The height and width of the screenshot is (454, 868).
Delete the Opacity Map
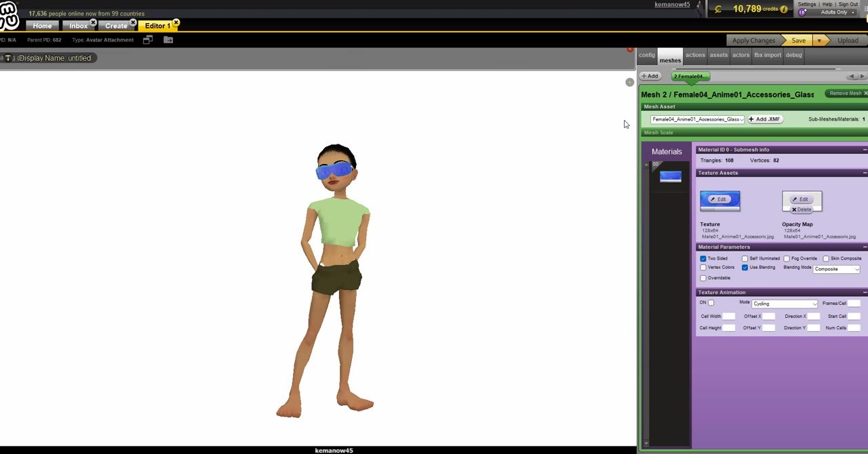point(802,209)
